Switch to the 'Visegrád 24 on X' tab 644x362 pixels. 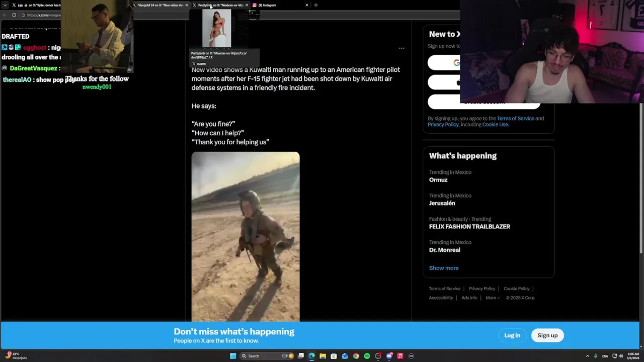pyautogui.click(x=160, y=5)
